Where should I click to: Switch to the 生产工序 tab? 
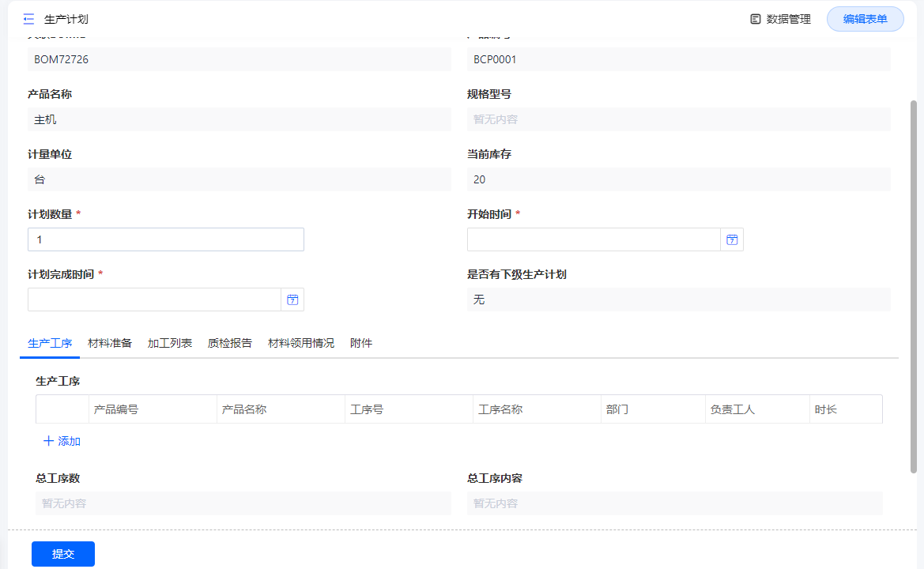50,344
